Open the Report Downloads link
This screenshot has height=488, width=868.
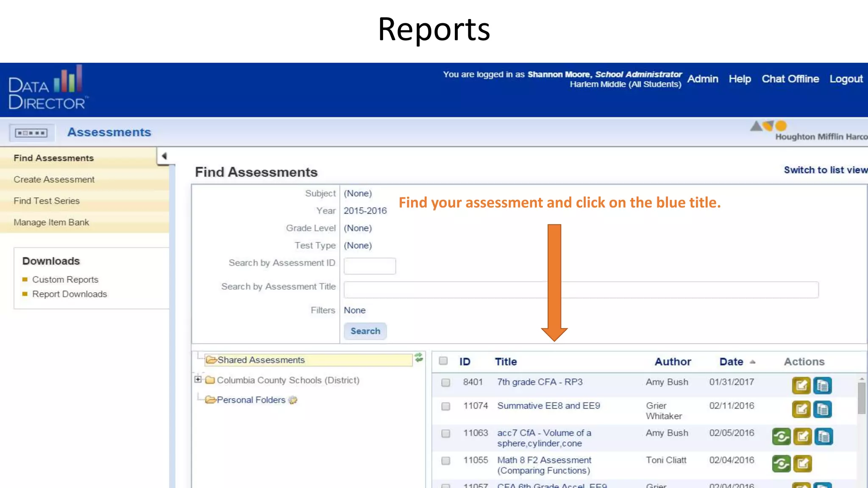pos(70,294)
